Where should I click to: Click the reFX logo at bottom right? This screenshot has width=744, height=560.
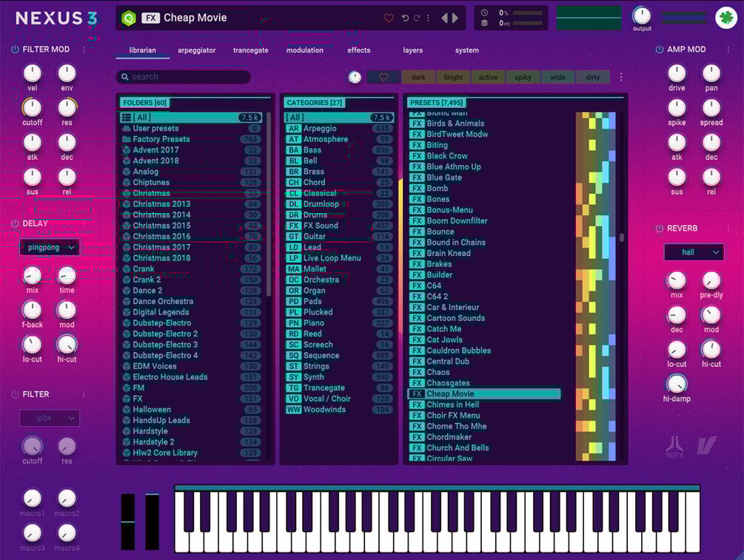tap(674, 447)
